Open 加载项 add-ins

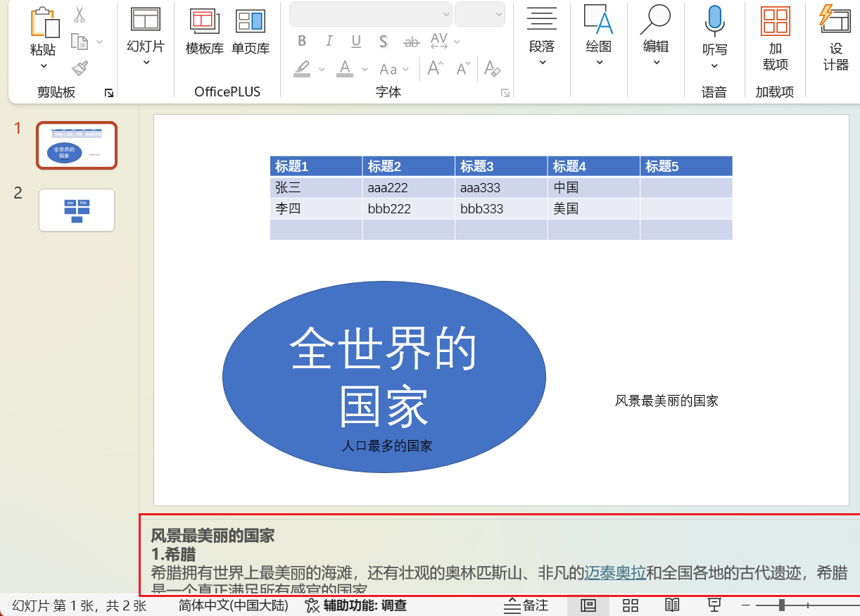point(775,35)
